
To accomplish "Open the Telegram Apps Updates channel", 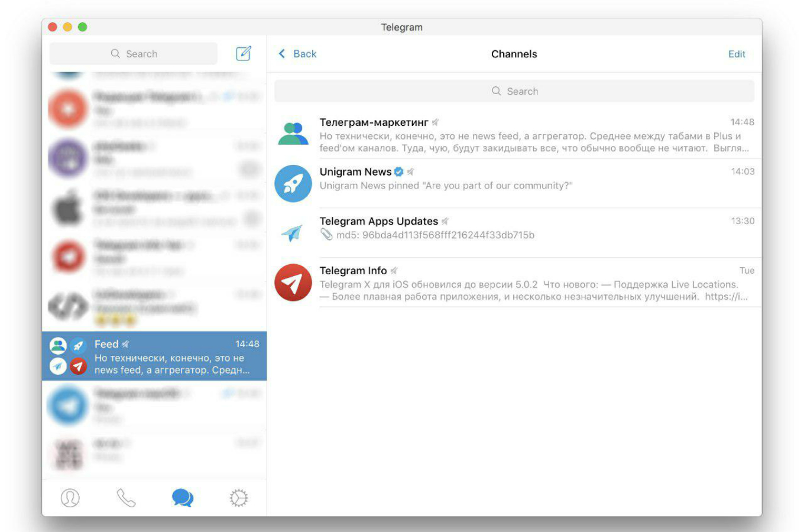I will tap(514, 233).
